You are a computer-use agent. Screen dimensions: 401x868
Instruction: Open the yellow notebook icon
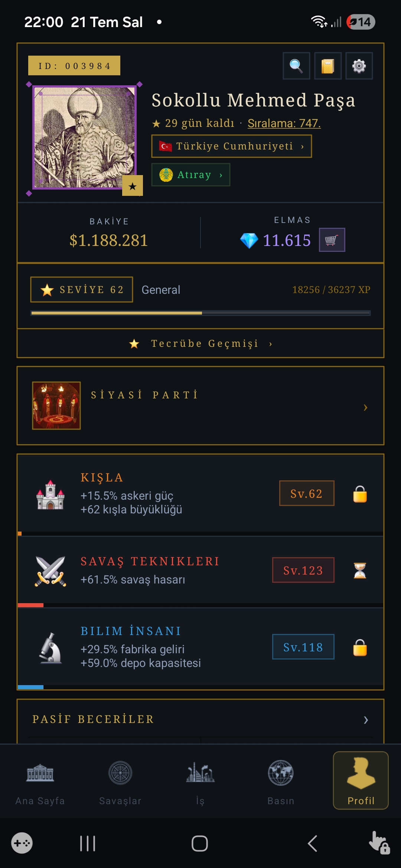click(328, 66)
